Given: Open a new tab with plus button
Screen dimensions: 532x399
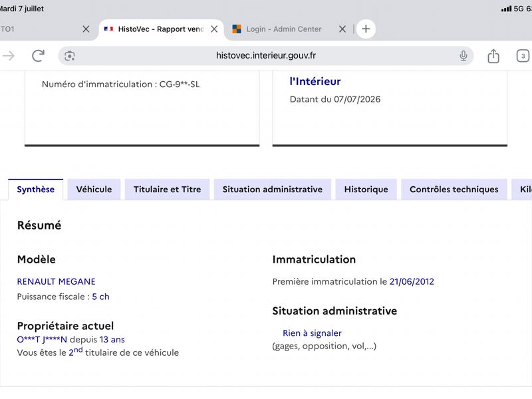Looking at the screenshot, I should (366, 29).
